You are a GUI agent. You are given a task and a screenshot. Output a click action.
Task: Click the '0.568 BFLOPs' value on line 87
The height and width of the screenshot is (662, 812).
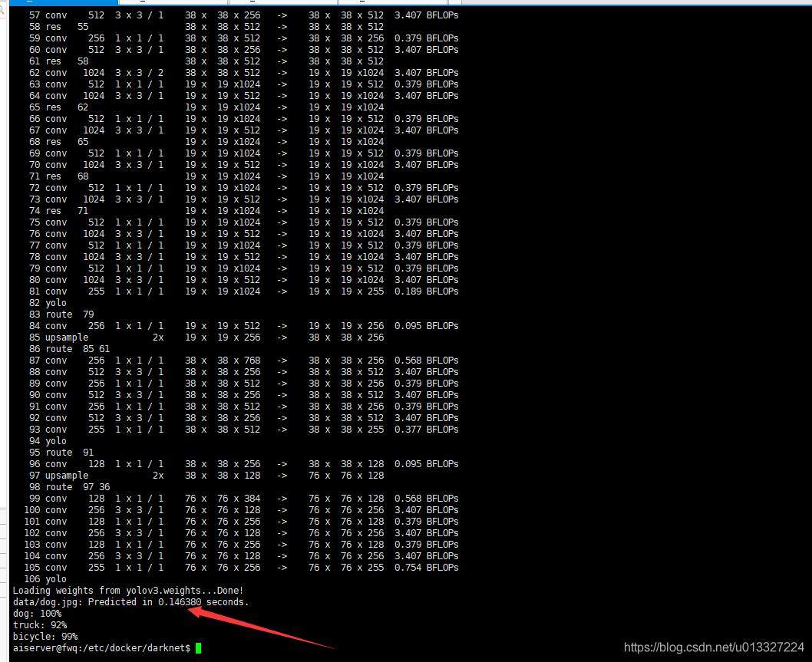coord(426,361)
